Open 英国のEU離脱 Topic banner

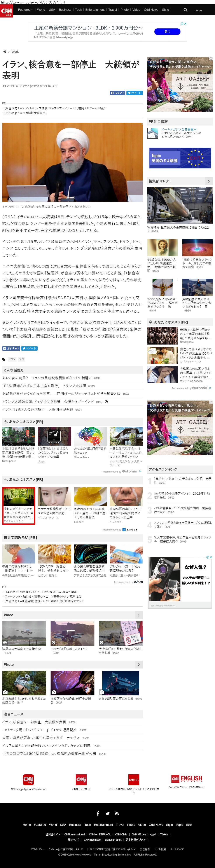click(180, 158)
